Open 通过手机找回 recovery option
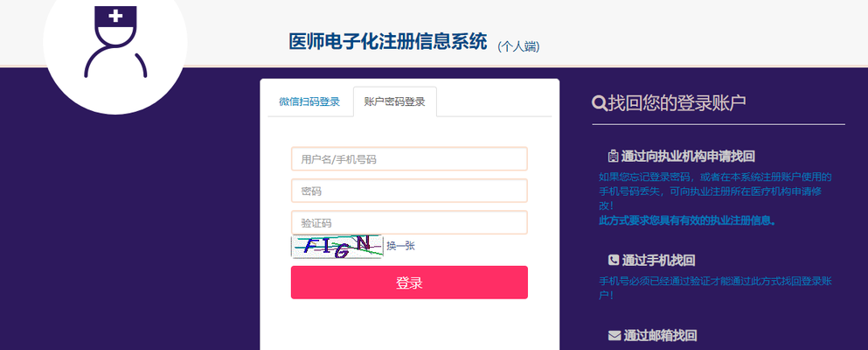The height and width of the screenshot is (350, 868). (x=658, y=260)
